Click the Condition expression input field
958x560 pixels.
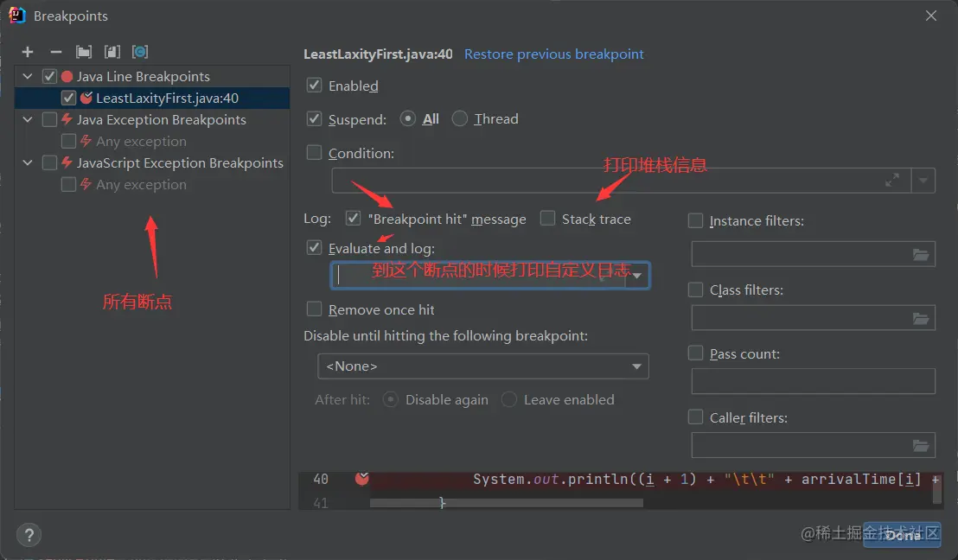[622, 180]
